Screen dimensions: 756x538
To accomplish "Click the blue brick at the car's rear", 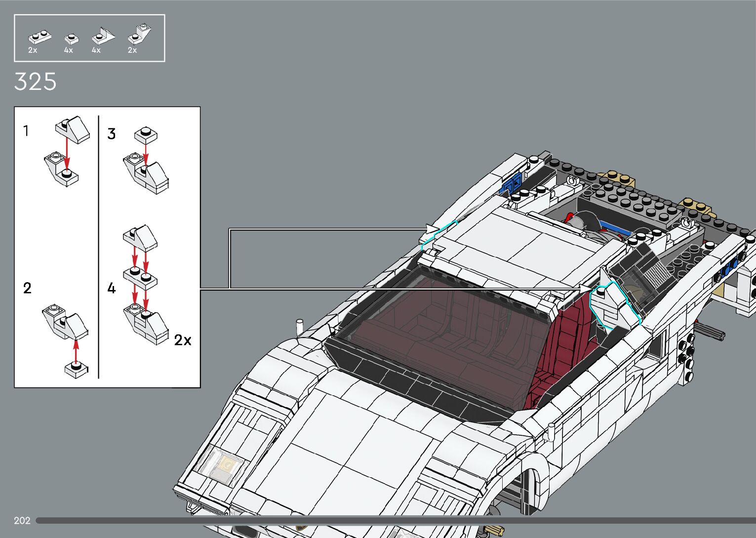I will click(x=511, y=184).
